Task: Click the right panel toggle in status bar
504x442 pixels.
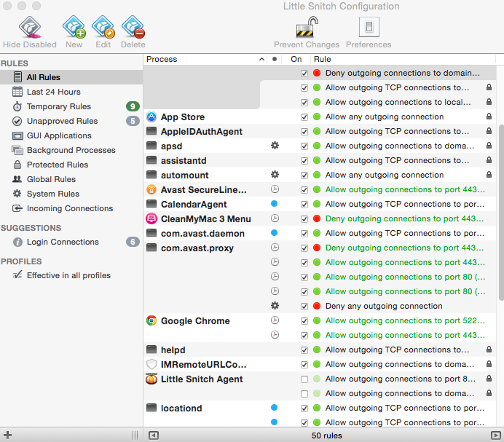Action: point(496,435)
